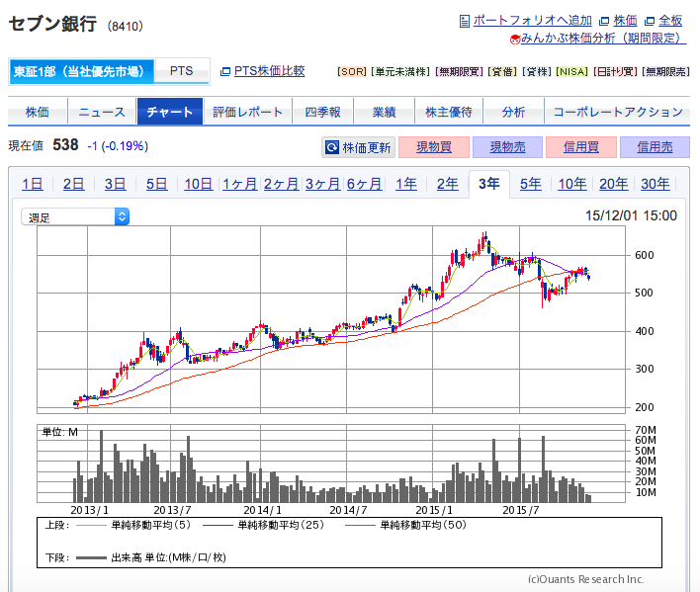This screenshot has width=700, height=592.
Task: Select the 20年 chart period
Action: pos(614,184)
